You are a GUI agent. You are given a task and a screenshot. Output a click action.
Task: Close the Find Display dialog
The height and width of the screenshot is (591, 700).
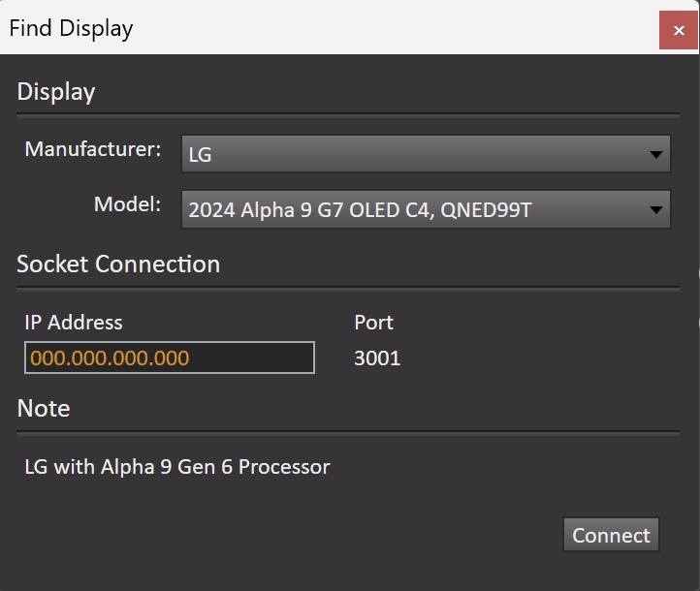click(x=678, y=30)
